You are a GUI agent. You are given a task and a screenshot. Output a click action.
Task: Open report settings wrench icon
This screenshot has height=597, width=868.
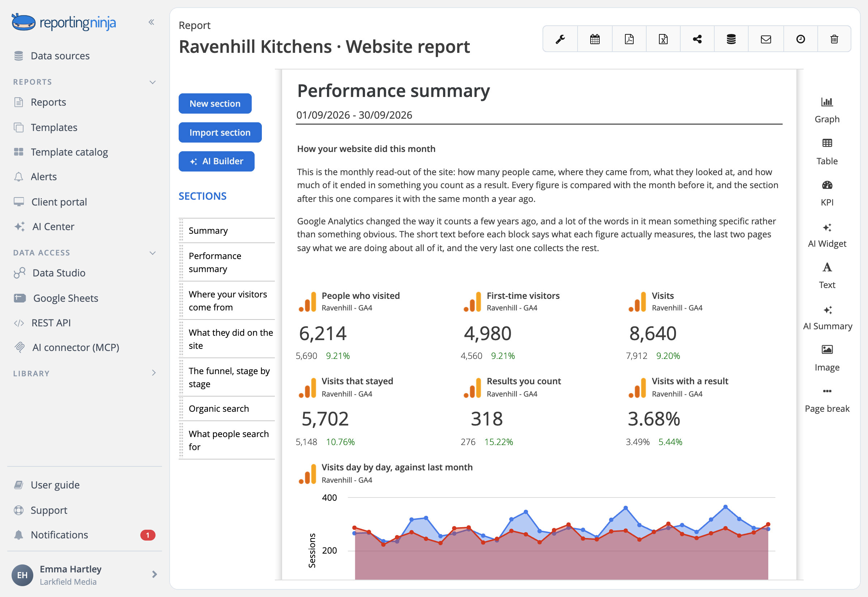coord(560,39)
